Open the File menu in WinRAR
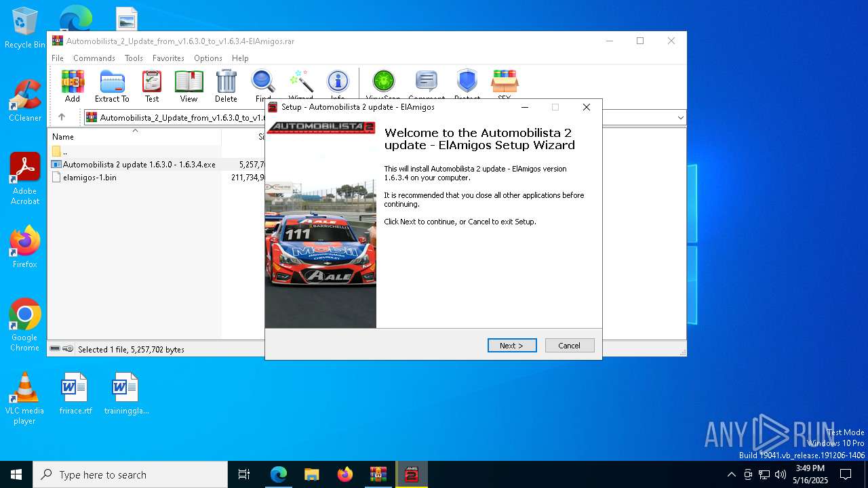This screenshot has height=488, width=868. (58, 58)
